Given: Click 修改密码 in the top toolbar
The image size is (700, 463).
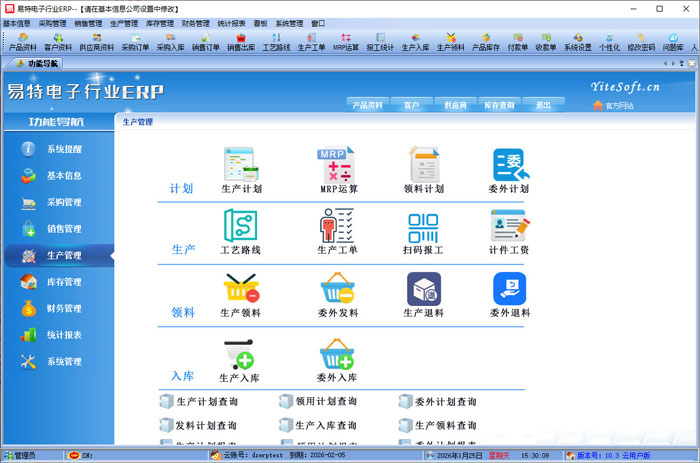Looking at the screenshot, I should tap(641, 42).
